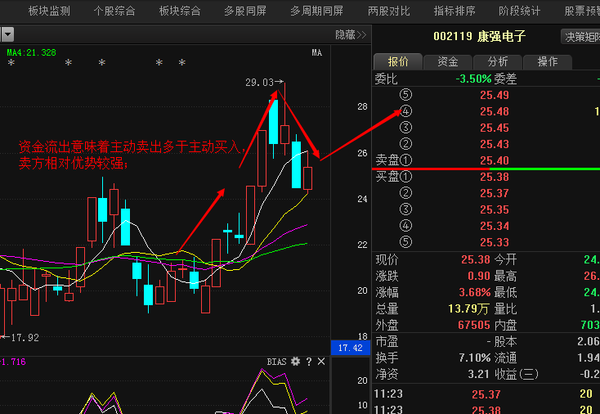This screenshot has height=414, width=600.
Task: Click the last asterisk event marker on chart
Action: coord(181,64)
